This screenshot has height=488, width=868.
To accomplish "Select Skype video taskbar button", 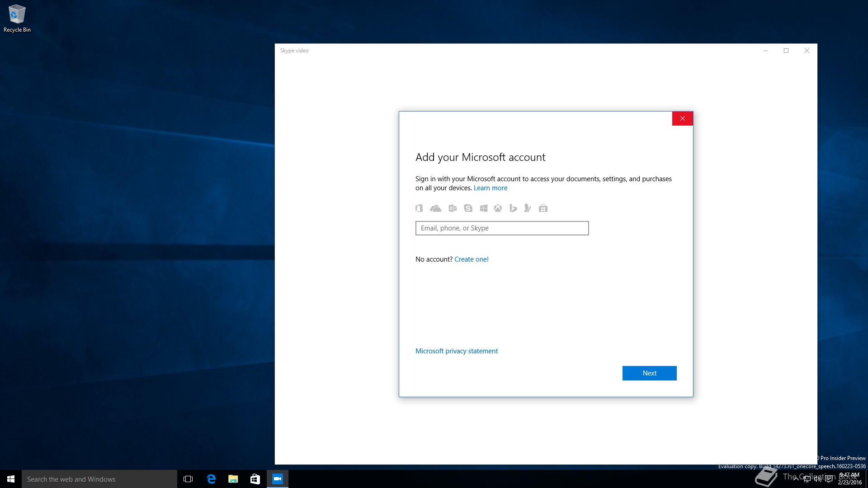I will 278,479.
